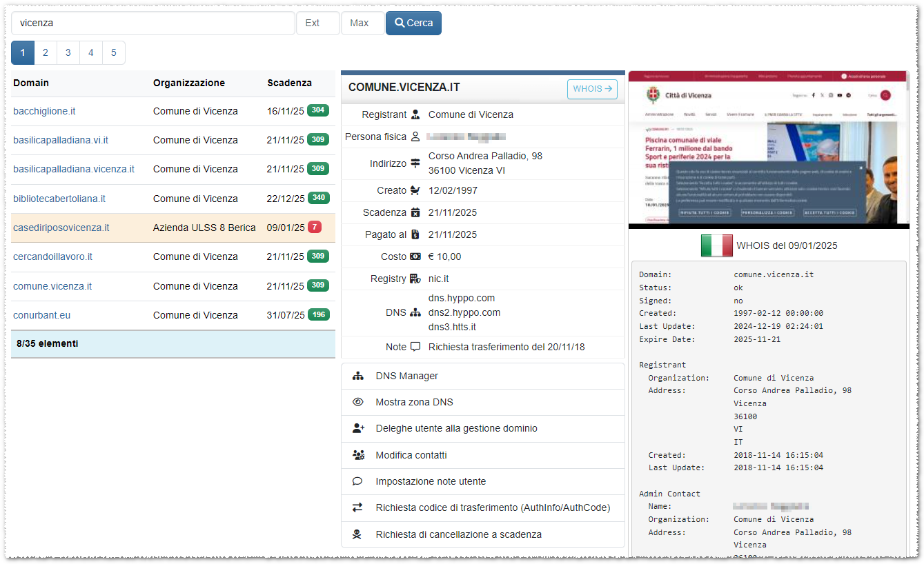
Task: Click dns3.htts.it DNS entry
Action: tap(452, 327)
